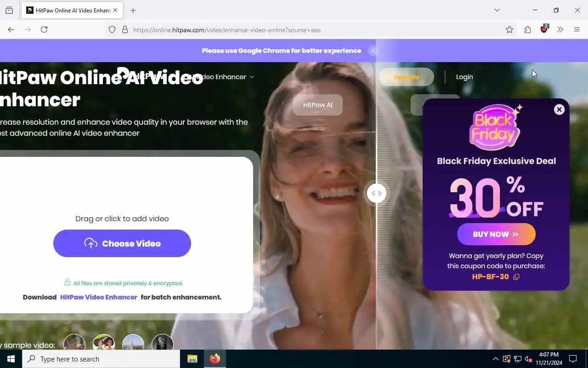Click the Upgrade button
The image size is (588, 368).
coord(407,77)
